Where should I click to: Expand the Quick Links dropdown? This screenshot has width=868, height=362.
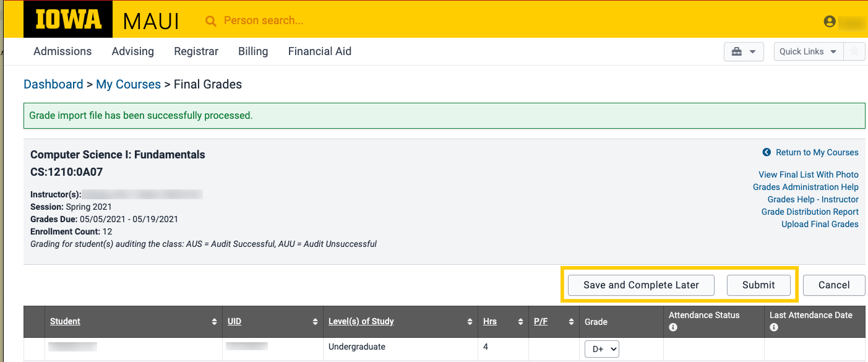(808, 51)
